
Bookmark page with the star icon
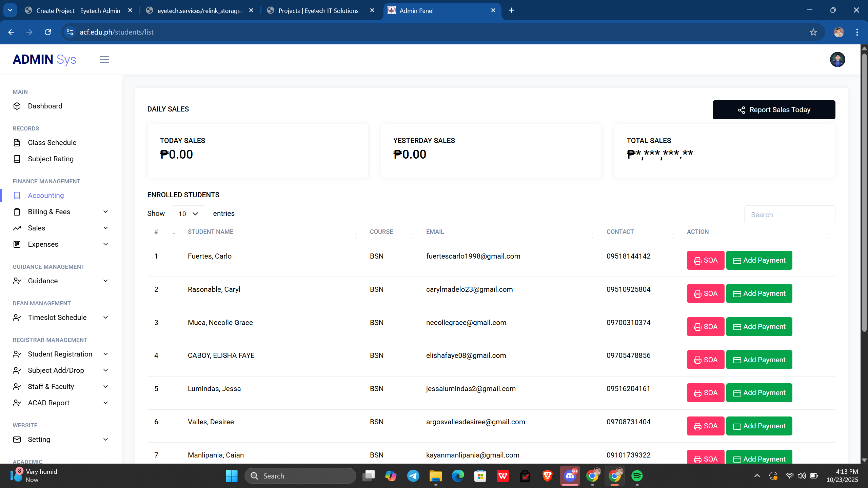pyautogui.click(x=813, y=32)
